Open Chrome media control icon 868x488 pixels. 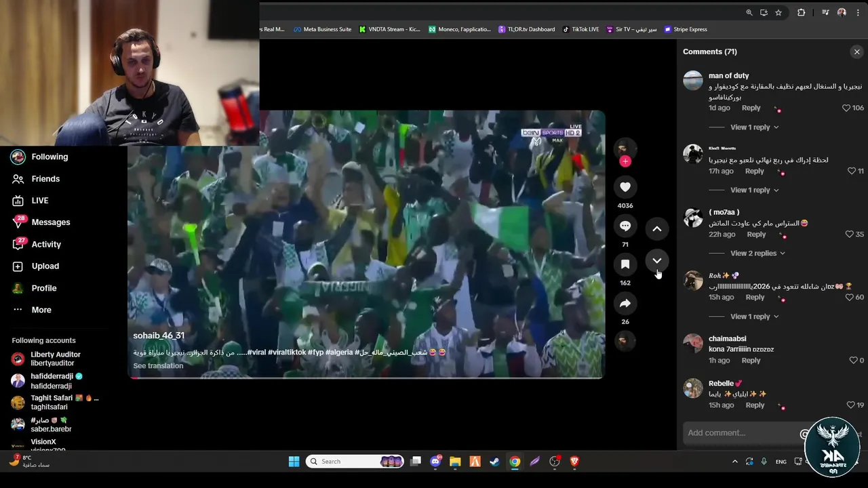tap(825, 12)
